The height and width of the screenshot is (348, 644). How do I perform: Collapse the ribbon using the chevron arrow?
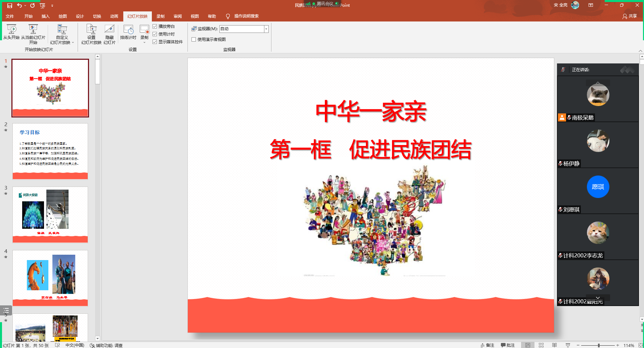point(640,51)
